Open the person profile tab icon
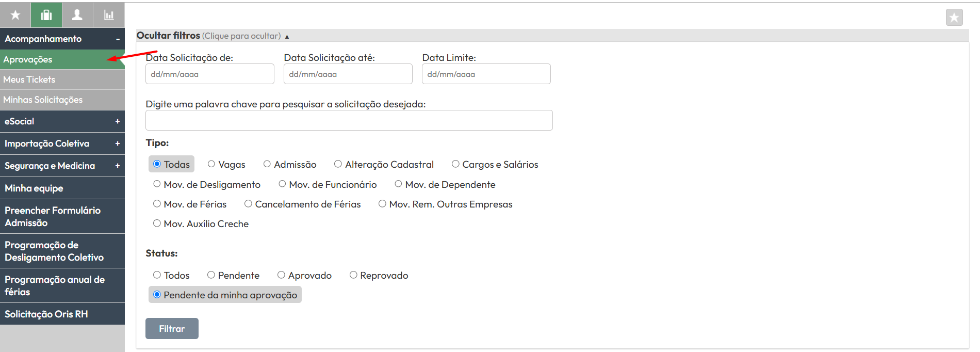The width and height of the screenshot is (980, 352). 77,15
